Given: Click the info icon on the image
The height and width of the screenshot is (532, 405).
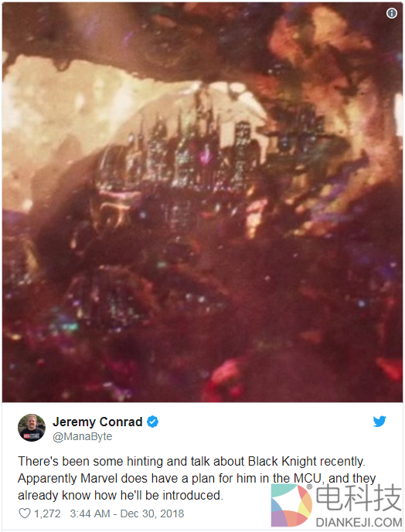Looking at the screenshot, I should [x=392, y=13].
